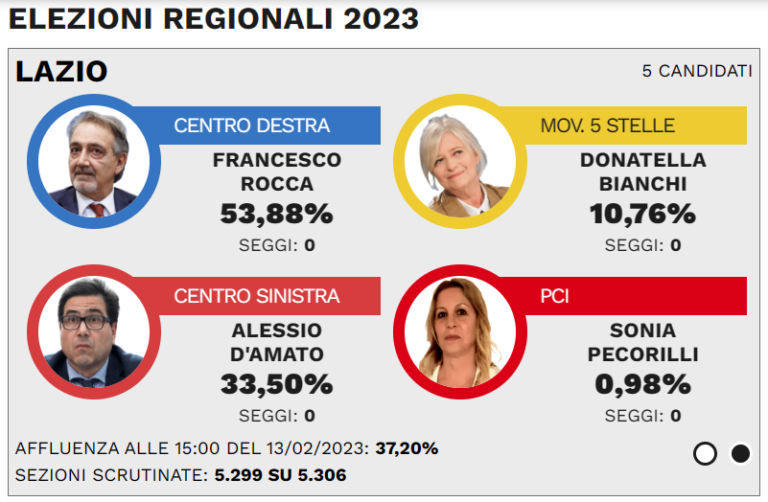Click the Lazio region heading
Screen dimensions: 768x502
point(62,72)
